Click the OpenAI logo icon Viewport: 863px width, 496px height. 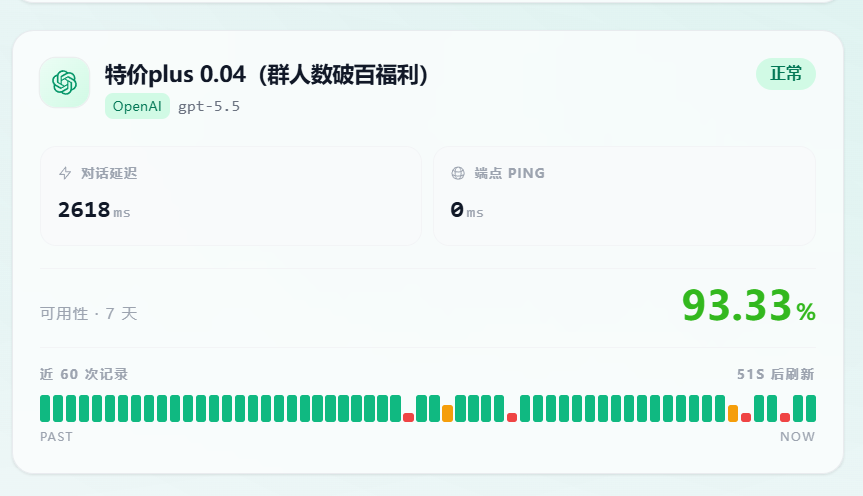64,83
